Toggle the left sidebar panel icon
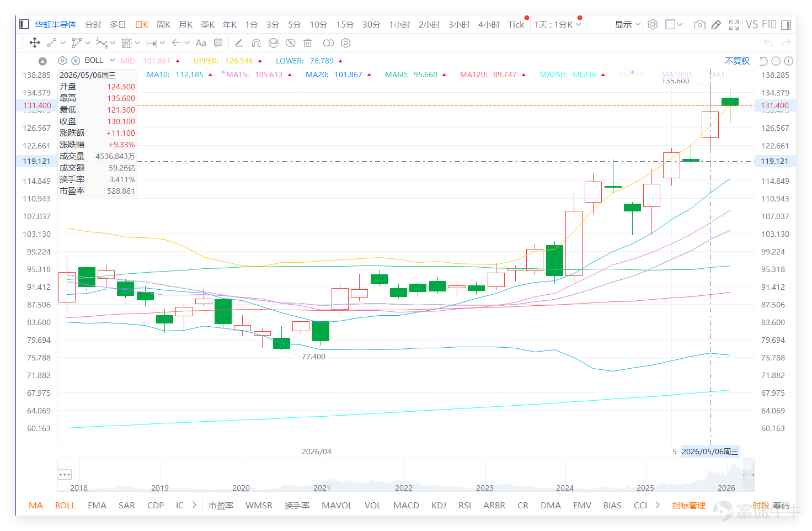 [x=24, y=24]
